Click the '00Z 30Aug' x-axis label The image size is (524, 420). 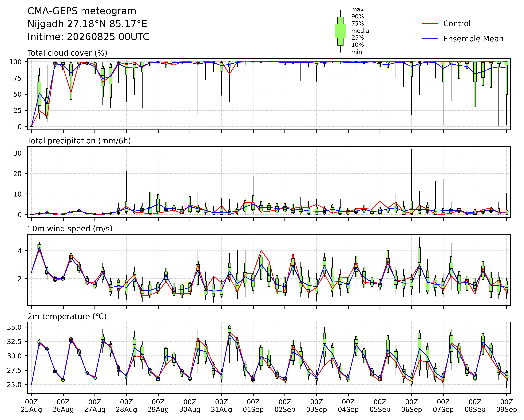pyautogui.click(x=190, y=406)
